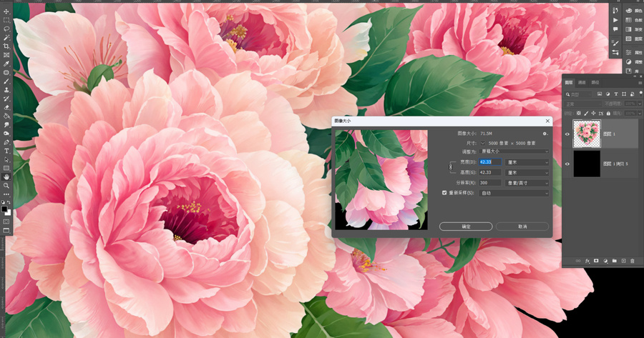Click 确定 OK button
This screenshot has width=644, height=338.
click(466, 227)
